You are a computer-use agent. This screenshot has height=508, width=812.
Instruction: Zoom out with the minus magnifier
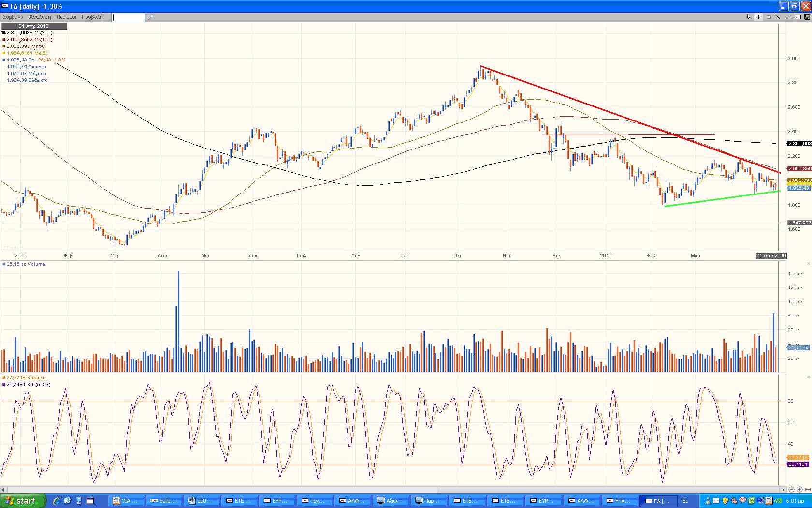coord(791,490)
